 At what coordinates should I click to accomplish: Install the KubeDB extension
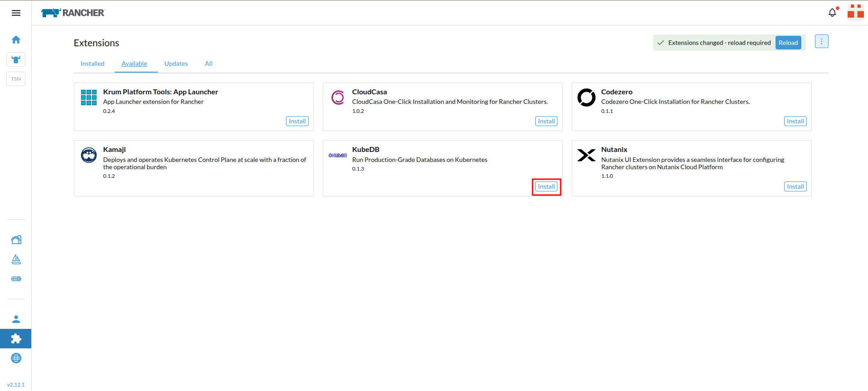pos(546,186)
